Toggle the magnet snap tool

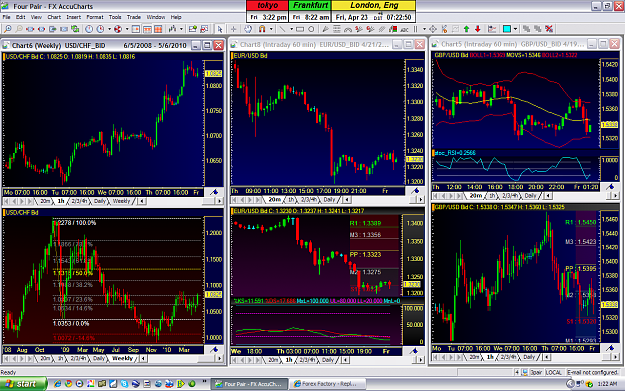[262, 29]
